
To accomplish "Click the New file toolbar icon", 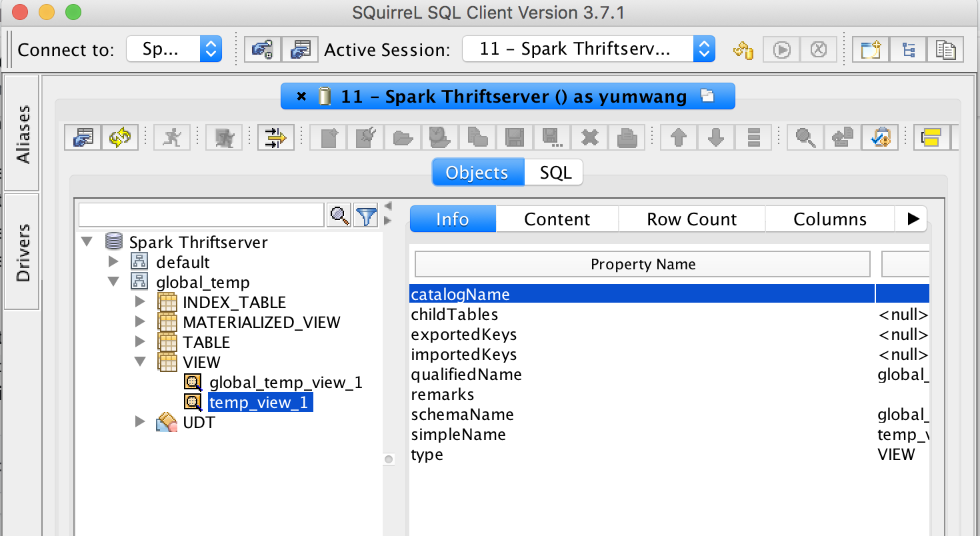I will [329, 138].
